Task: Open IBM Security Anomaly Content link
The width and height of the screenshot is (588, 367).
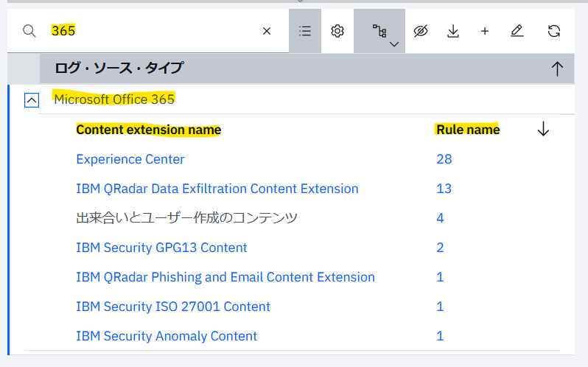Action: 167,336
